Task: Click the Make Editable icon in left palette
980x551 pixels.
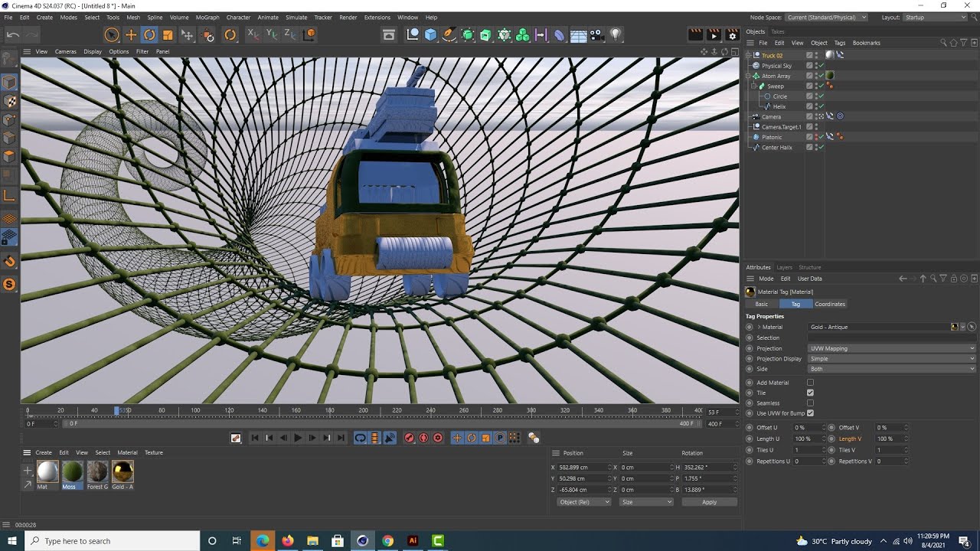Action: tap(9, 59)
